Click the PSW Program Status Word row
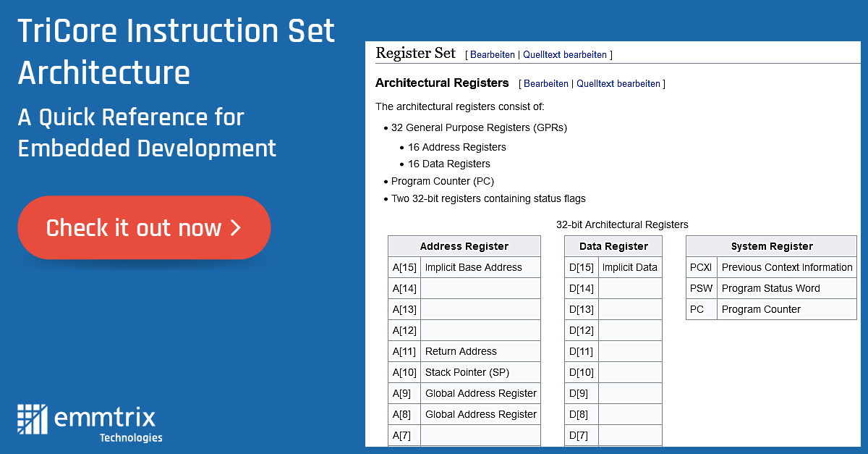The image size is (868, 454). click(x=771, y=288)
